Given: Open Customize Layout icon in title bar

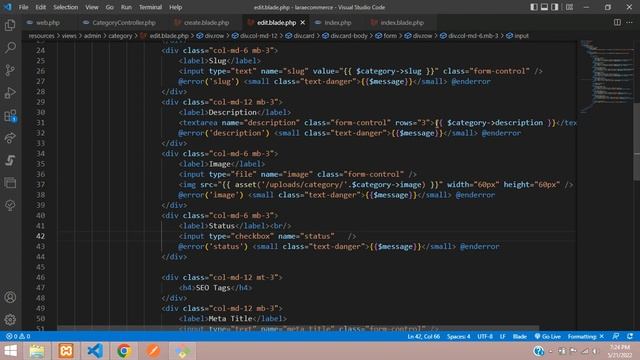Looking at the screenshot, I should [x=569, y=7].
